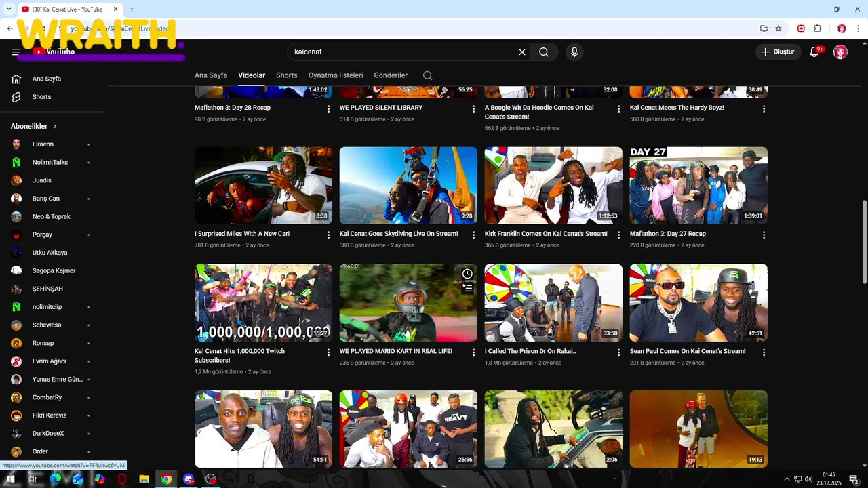Open the YouTube hamburger guide menu
This screenshot has height=488, width=868.
pos(16,52)
